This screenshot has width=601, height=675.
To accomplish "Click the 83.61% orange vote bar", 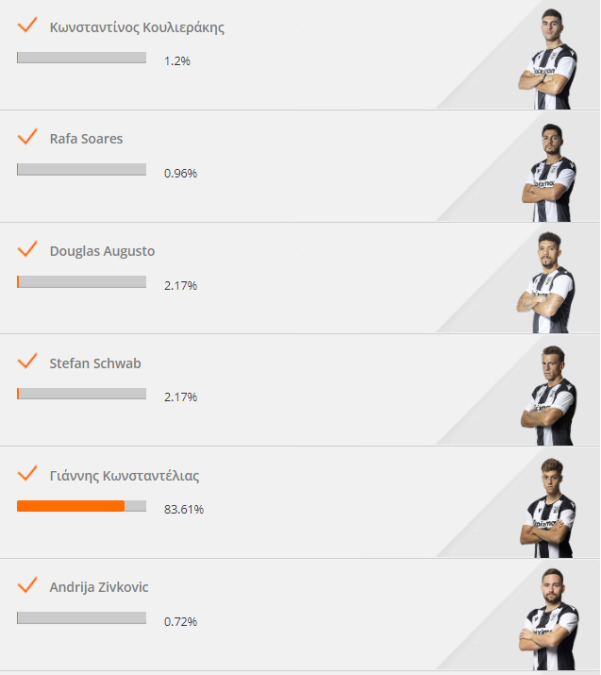I will coord(81,506).
